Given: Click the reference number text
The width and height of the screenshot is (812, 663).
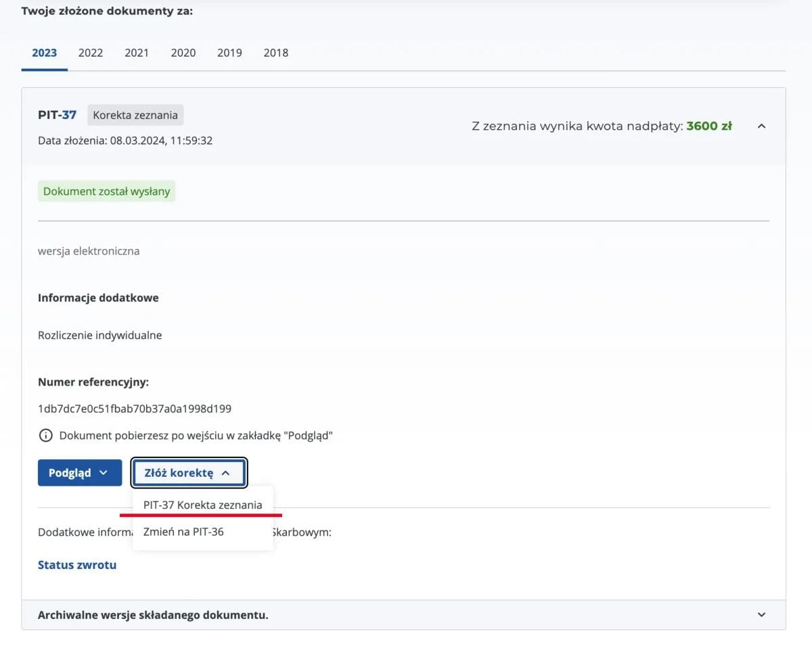Looking at the screenshot, I should click(135, 409).
